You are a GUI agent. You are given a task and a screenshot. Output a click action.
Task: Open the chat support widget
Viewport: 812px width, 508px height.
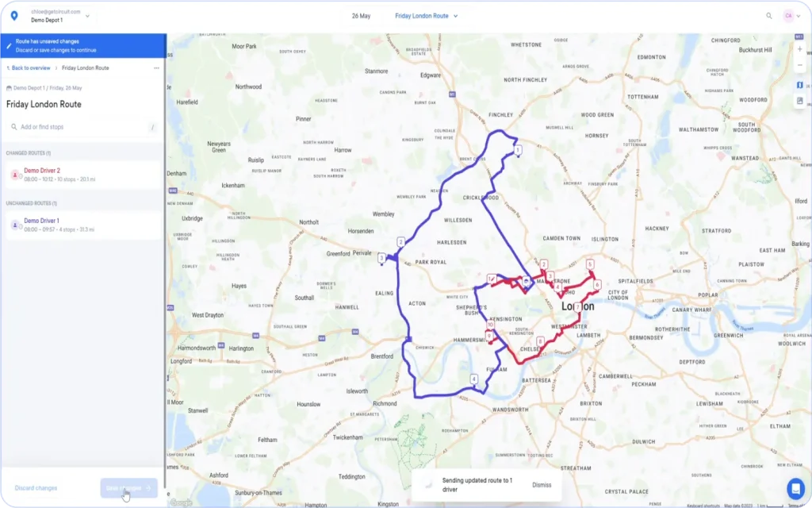[x=795, y=488]
